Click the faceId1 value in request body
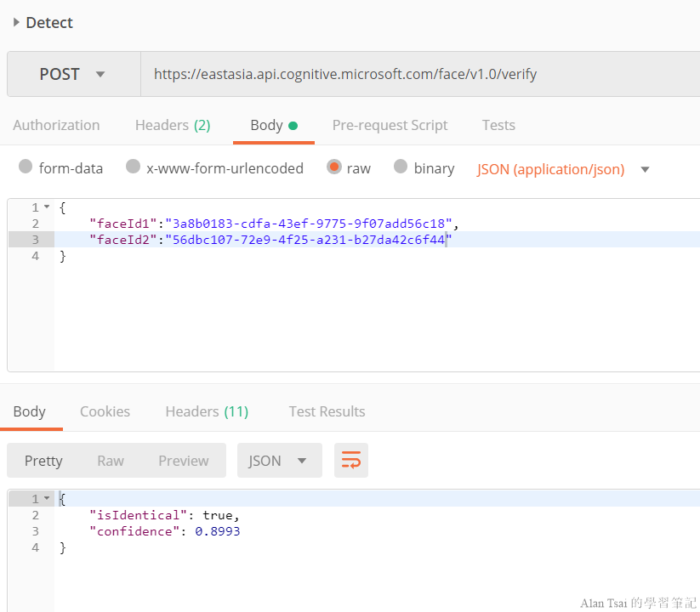700x612 pixels. 309,224
